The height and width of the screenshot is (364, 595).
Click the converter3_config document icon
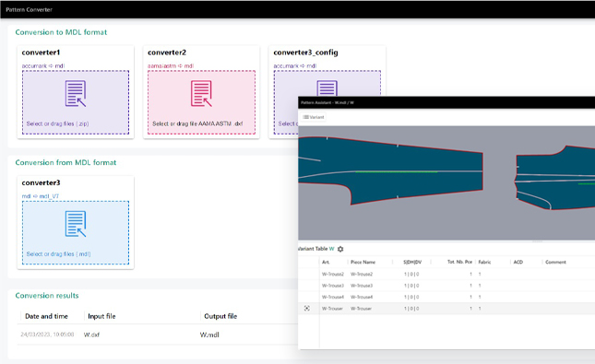(x=327, y=88)
